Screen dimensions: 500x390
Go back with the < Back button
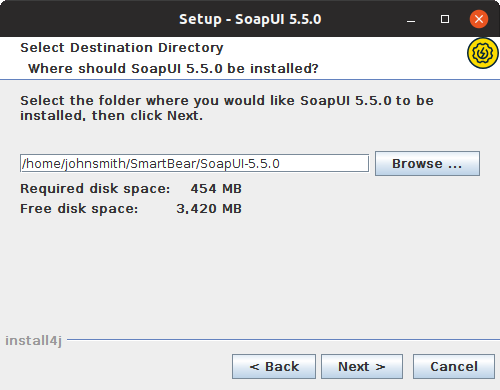pos(274,366)
